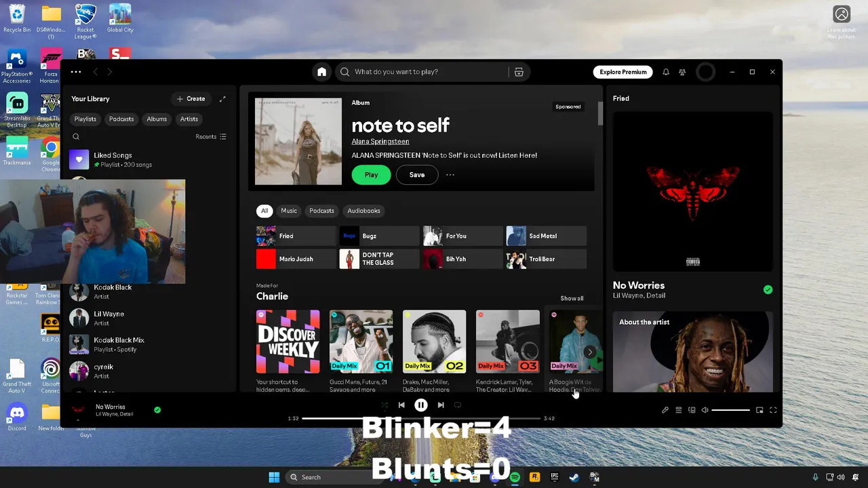Open the Create dropdown in Your Library

pyautogui.click(x=191, y=99)
